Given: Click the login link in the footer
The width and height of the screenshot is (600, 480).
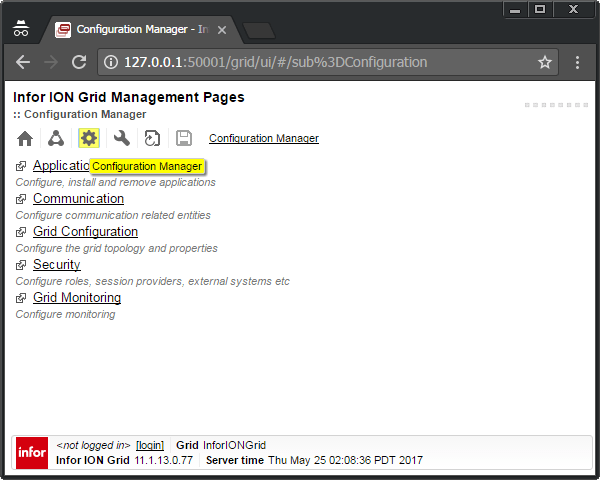Looking at the screenshot, I should pos(150,445).
